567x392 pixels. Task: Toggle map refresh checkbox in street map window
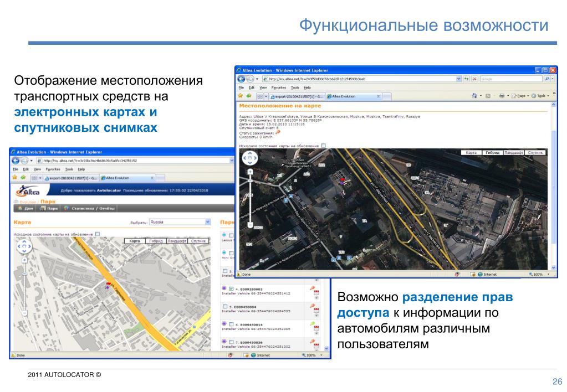click(98, 234)
